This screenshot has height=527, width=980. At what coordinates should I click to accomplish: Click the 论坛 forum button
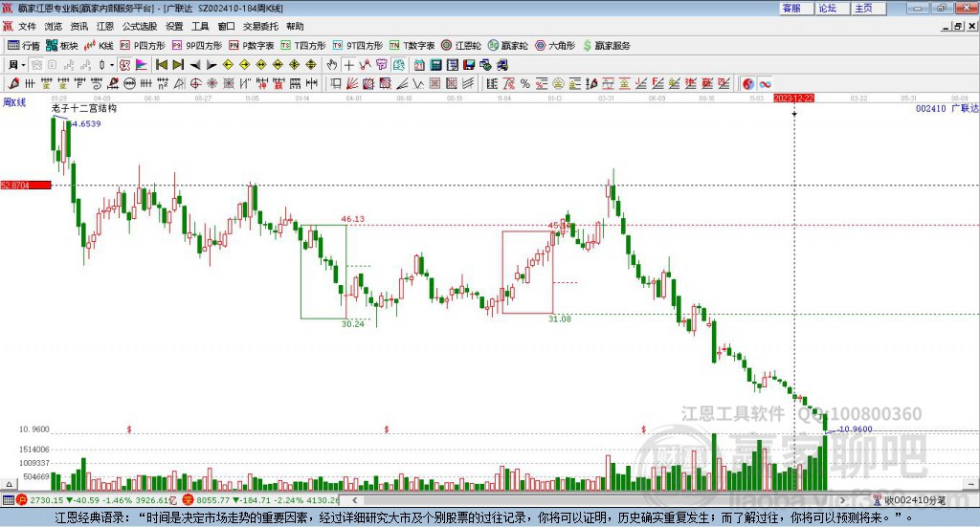(x=833, y=8)
